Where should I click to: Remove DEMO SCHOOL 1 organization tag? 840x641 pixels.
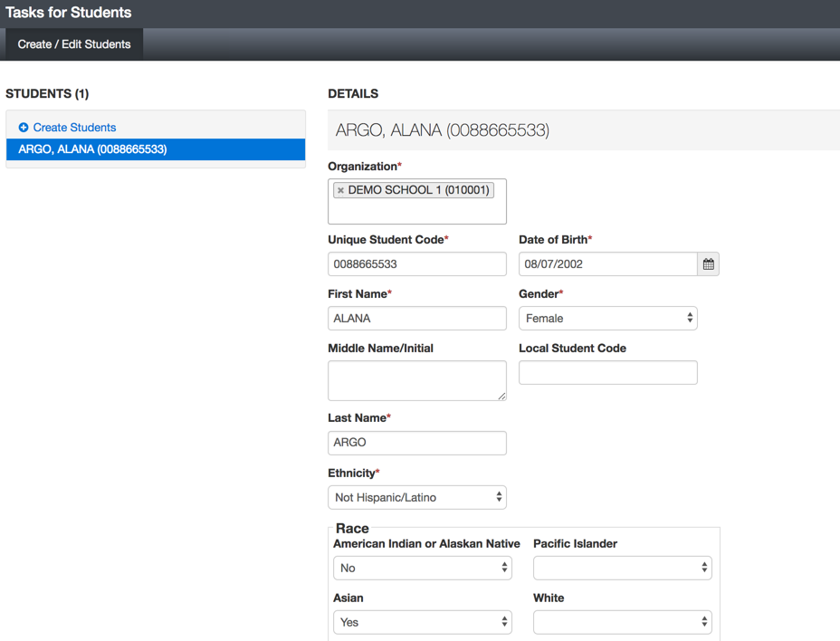(340, 190)
